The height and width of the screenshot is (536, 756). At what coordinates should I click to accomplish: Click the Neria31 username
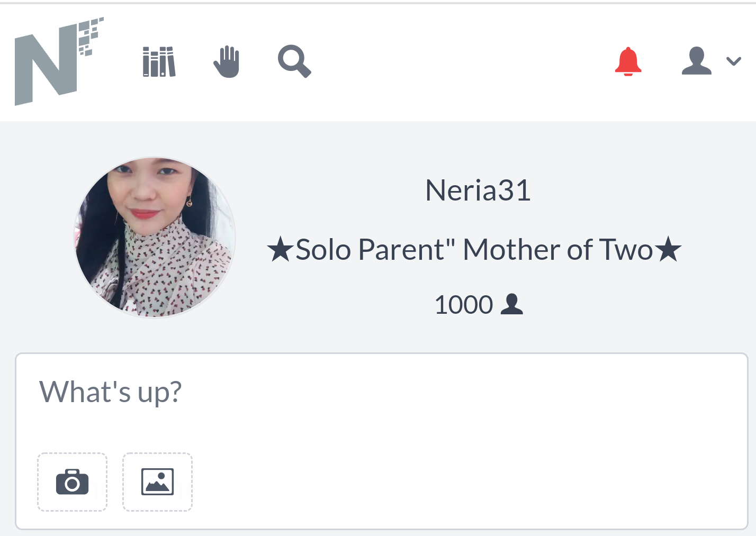click(x=478, y=190)
